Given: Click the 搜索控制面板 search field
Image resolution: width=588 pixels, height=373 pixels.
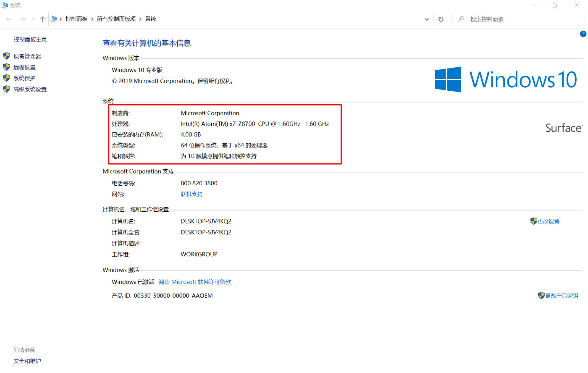Looking at the screenshot, I should (x=518, y=19).
